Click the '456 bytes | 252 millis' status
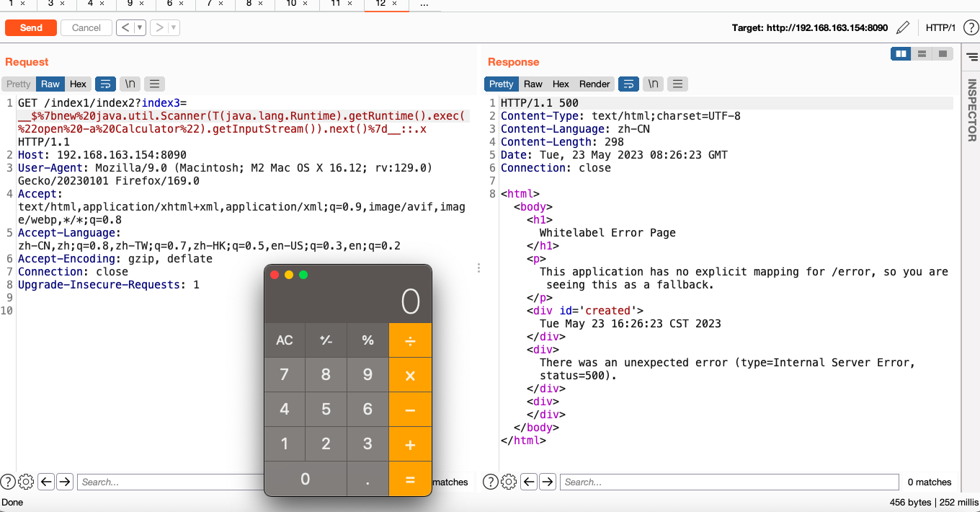980x512 pixels. pyautogui.click(x=935, y=502)
